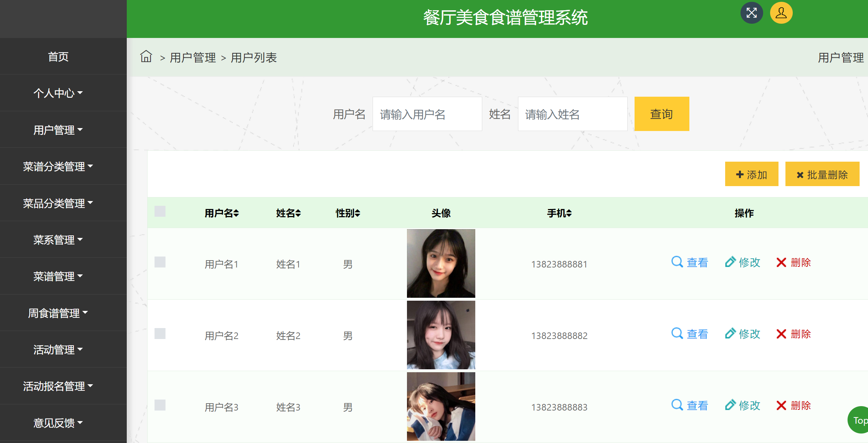Click the 批量删除 button
This screenshot has height=443, width=868.
pos(822,174)
